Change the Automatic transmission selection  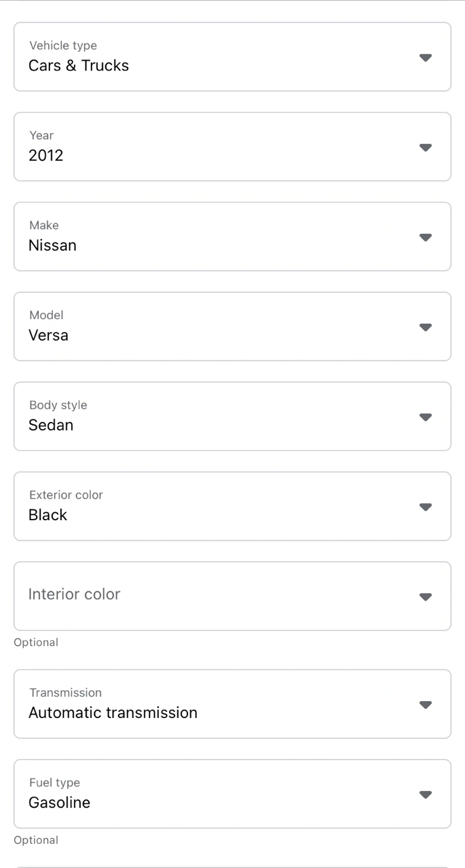(113, 712)
